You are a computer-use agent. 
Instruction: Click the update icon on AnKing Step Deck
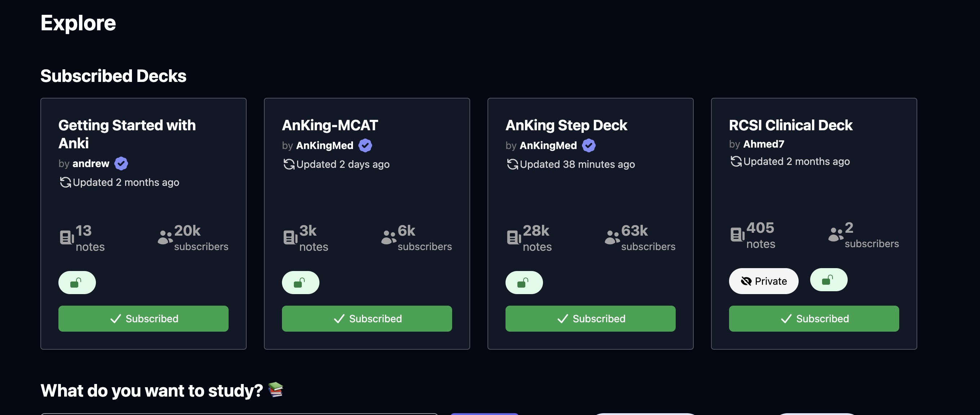(x=512, y=164)
